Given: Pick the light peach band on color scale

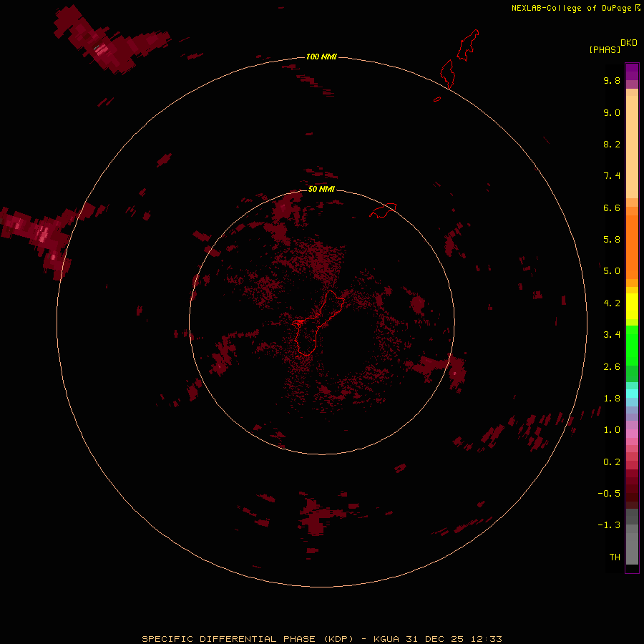Looking at the screenshot, I should pos(632,147).
